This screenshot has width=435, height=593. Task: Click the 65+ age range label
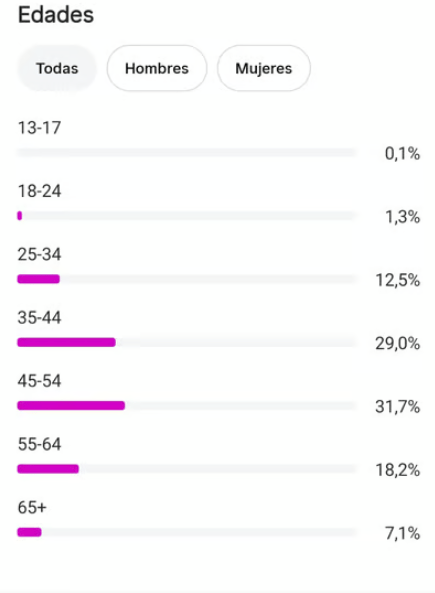(x=32, y=507)
